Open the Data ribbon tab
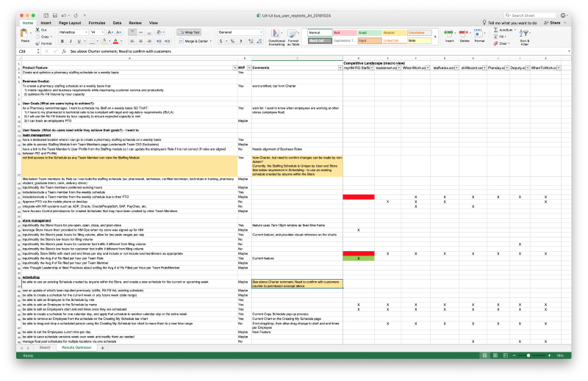This screenshot has height=381, width=588. 117,23
